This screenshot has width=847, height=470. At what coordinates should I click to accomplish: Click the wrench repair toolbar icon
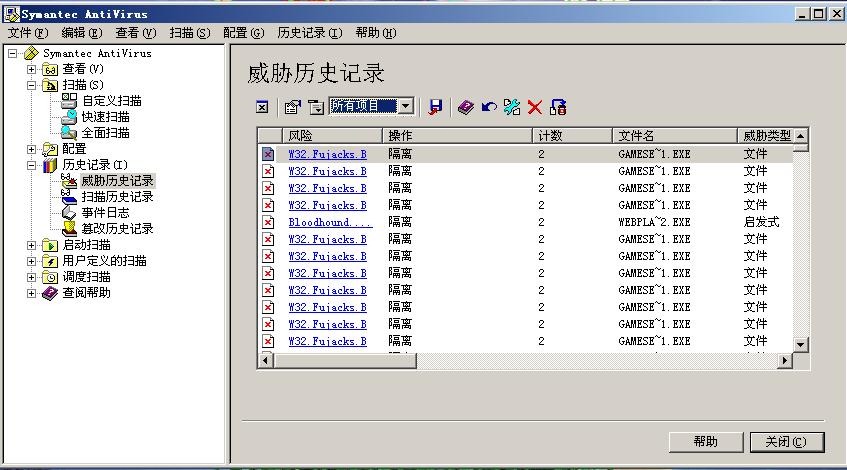tap(512, 107)
